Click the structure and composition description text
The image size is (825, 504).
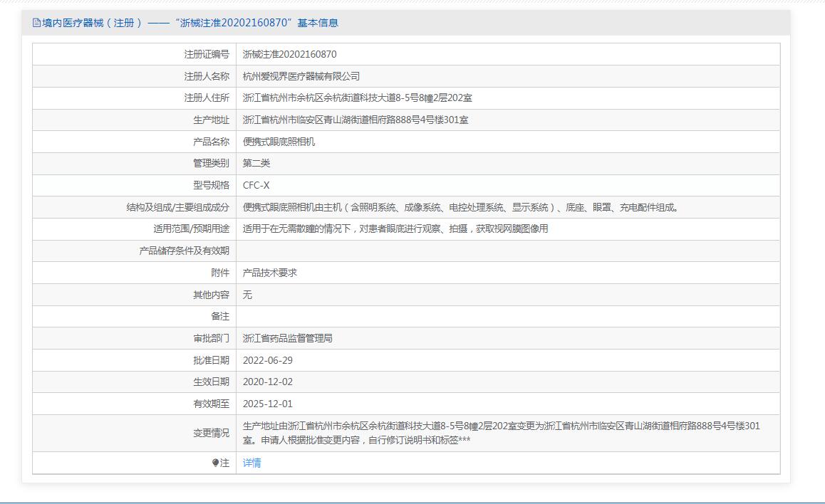[461, 207]
